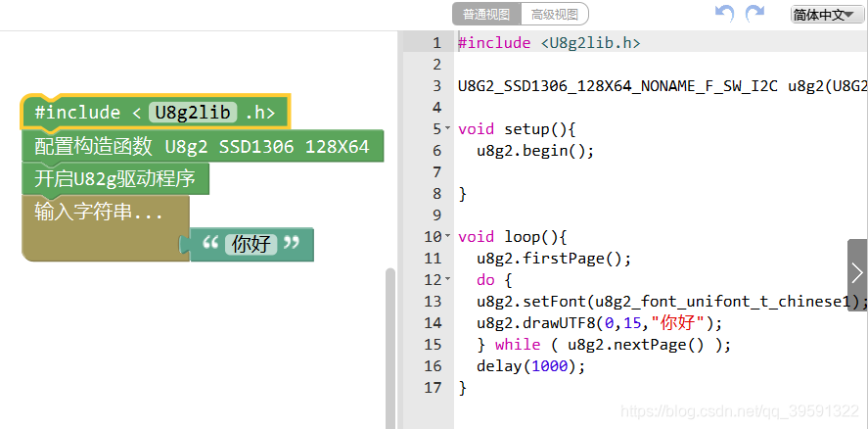This screenshot has height=429, width=868.
Task: Collapse do block fold arrow at line 12
Action: click(448, 279)
